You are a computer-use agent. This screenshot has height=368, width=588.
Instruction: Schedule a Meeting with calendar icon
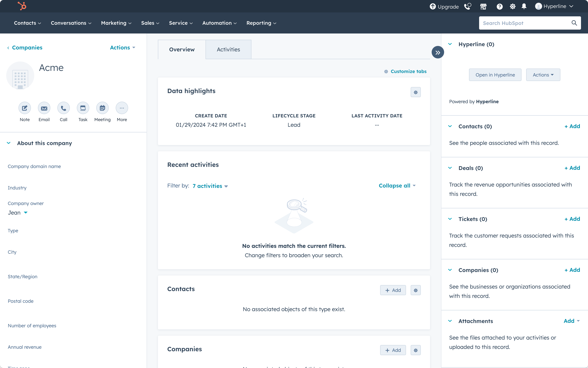tap(102, 108)
